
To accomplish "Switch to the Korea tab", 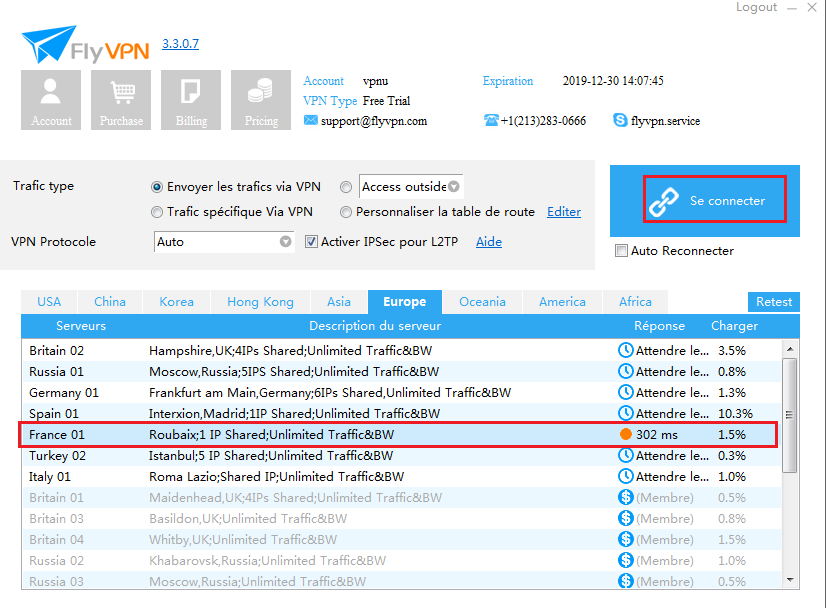I will pyautogui.click(x=176, y=302).
